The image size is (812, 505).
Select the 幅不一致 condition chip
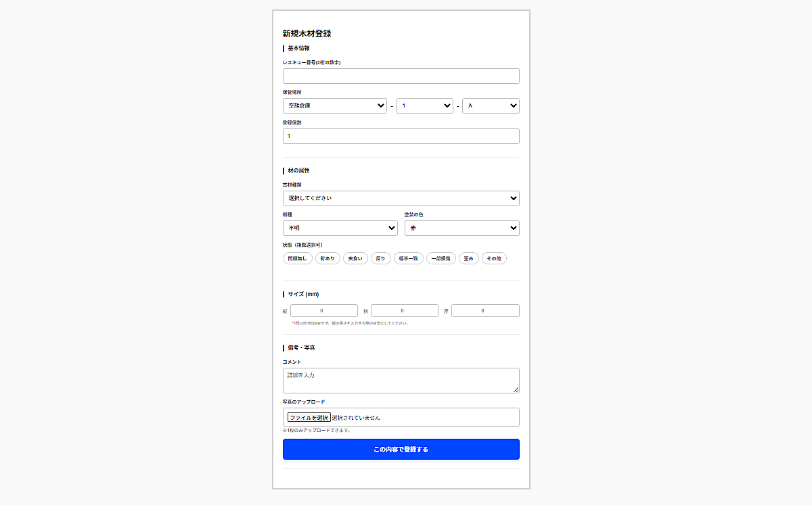click(408, 258)
